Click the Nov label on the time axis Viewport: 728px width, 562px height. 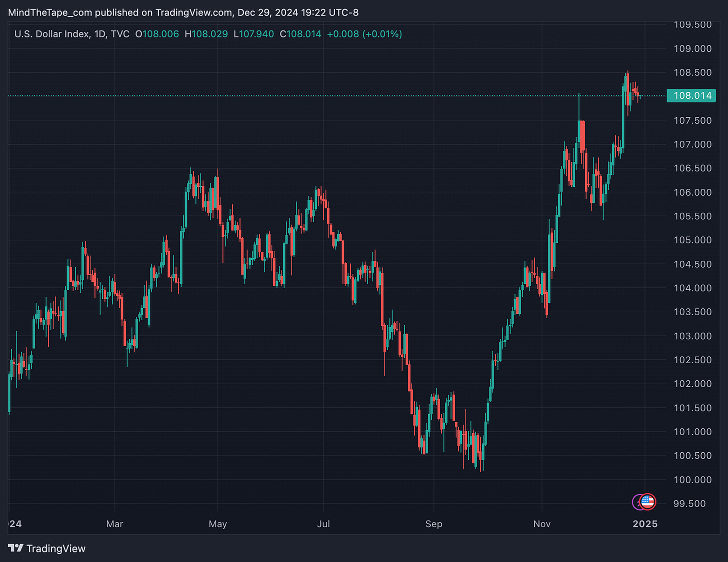tap(542, 524)
